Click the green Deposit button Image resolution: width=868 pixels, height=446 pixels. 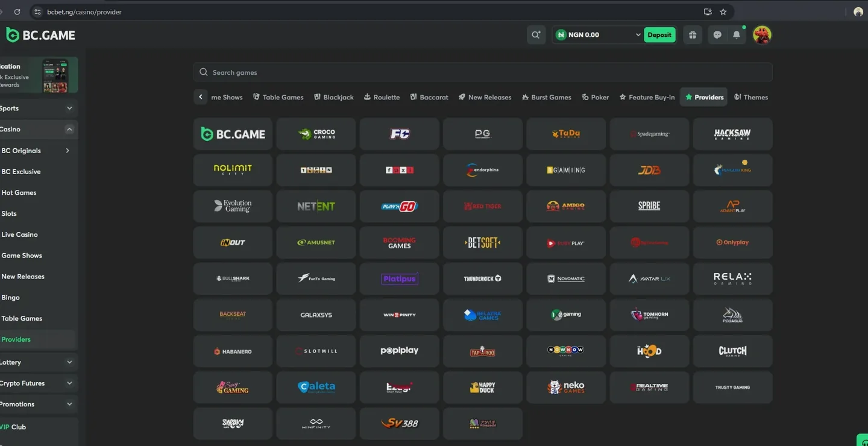659,35
